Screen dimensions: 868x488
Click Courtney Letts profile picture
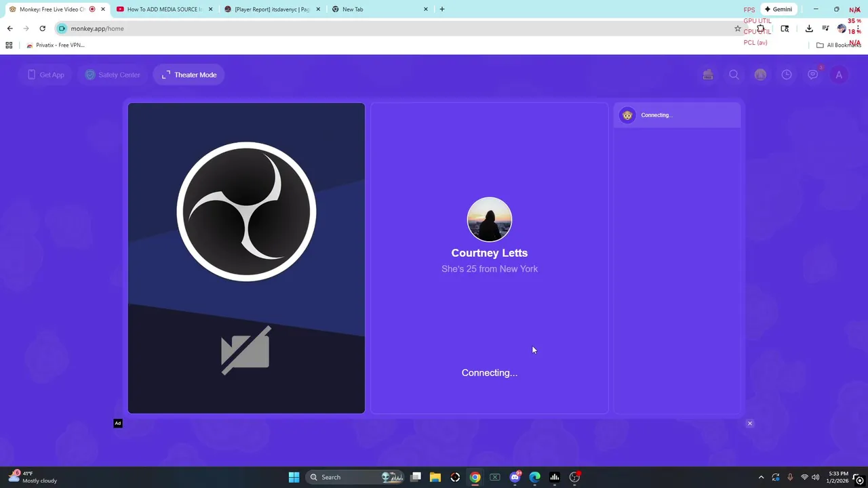click(490, 220)
